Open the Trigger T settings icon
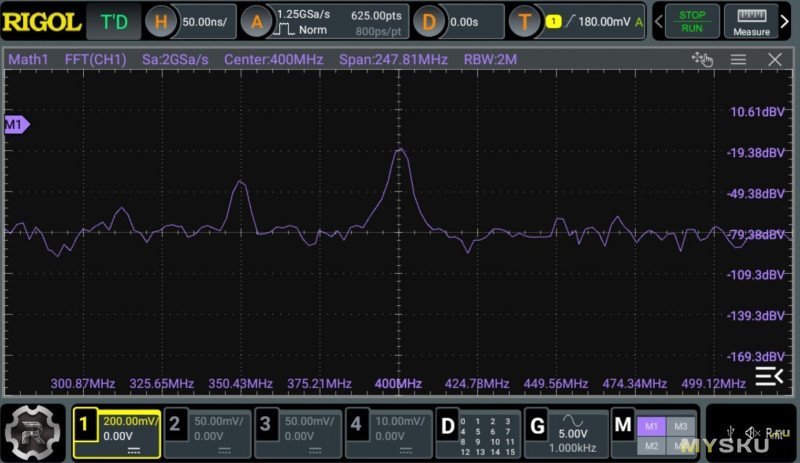This screenshot has width=800, height=463. (x=523, y=20)
